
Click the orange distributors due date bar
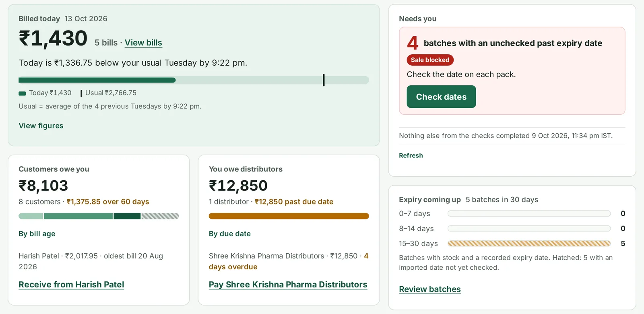[289, 216]
